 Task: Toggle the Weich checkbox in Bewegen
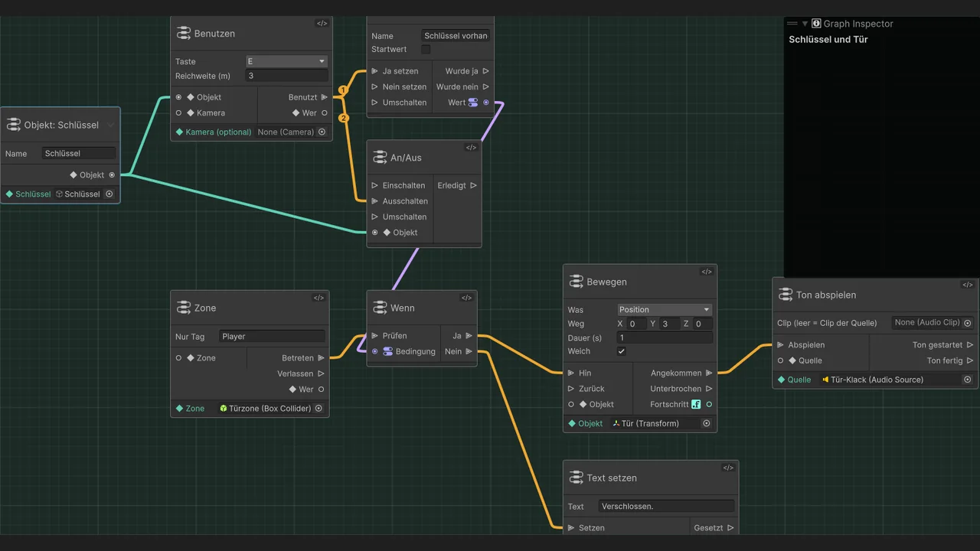point(622,351)
